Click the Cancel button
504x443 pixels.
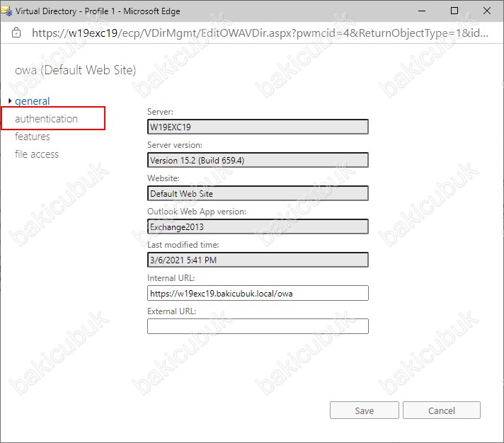click(441, 410)
